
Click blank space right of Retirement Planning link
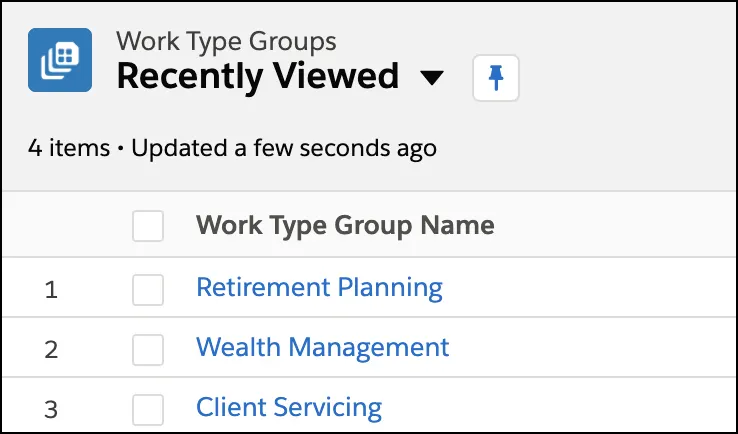(588, 288)
